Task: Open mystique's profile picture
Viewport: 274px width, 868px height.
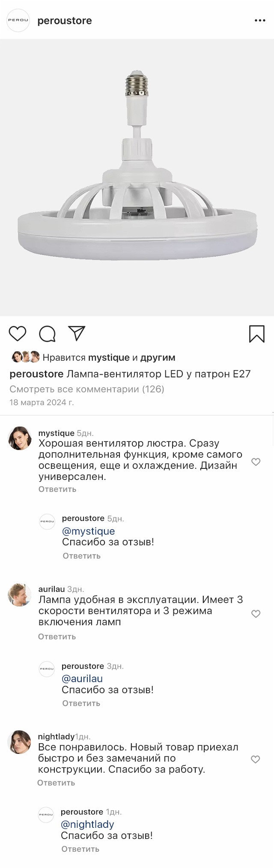Action: 20,438
